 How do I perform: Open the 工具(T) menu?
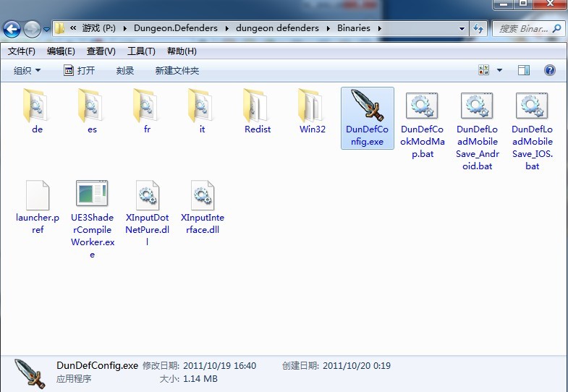pos(141,51)
